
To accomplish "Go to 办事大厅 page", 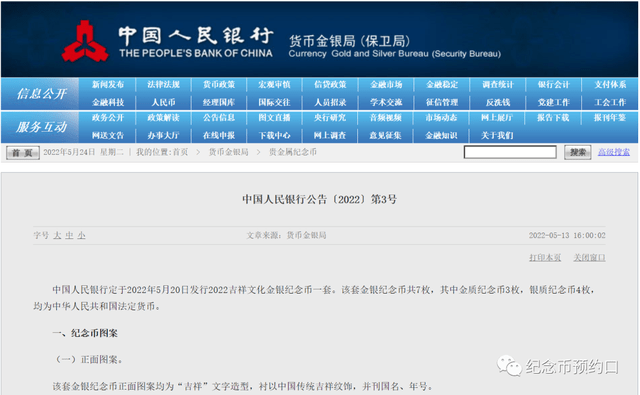I will [163, 135].
